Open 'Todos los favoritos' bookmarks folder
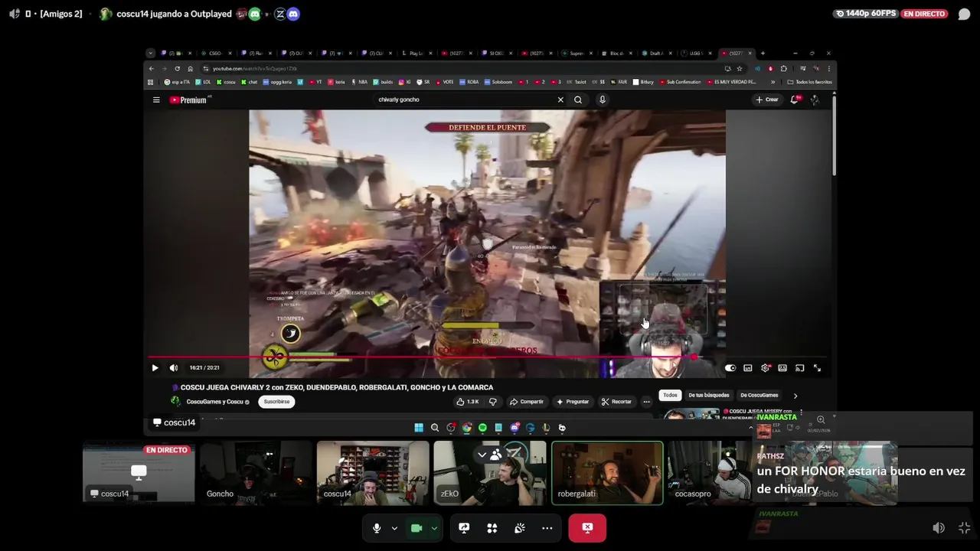This screenshot has height=551, width=980. click(x=809, y=82)
